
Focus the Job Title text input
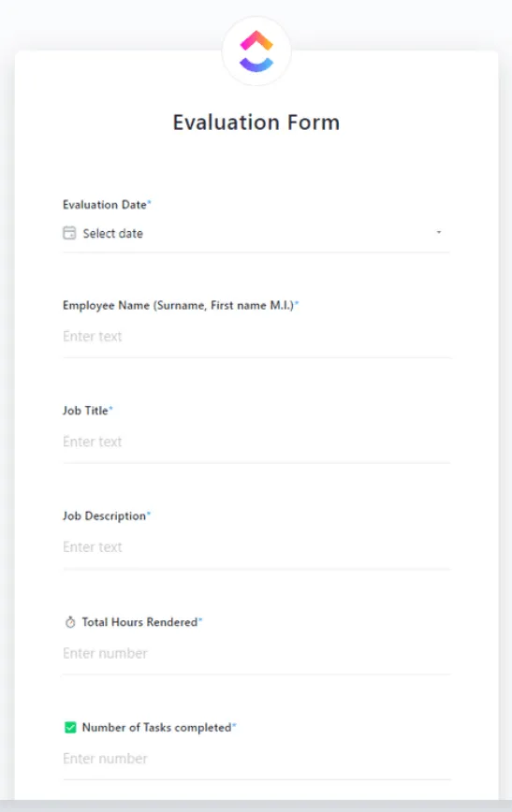click(x=256, y=442)
